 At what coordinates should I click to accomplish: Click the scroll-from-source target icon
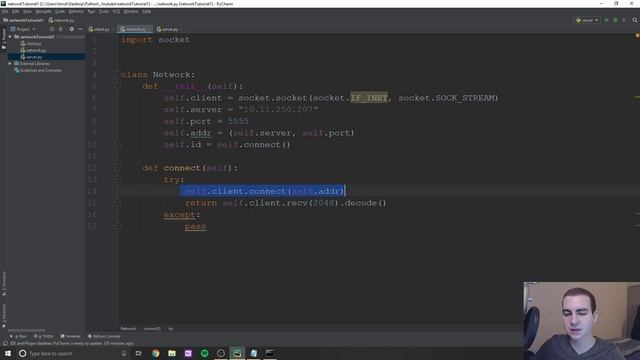point(52,29)
